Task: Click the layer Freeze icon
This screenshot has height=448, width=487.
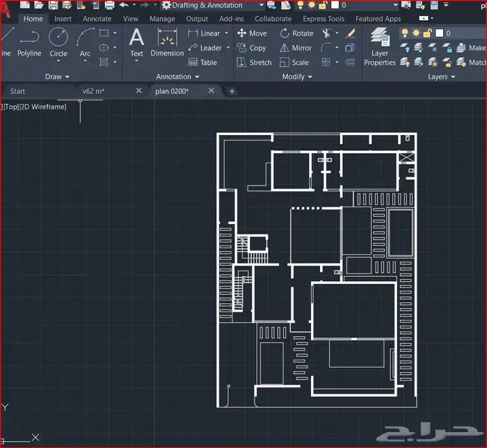Action: (433, 47)
